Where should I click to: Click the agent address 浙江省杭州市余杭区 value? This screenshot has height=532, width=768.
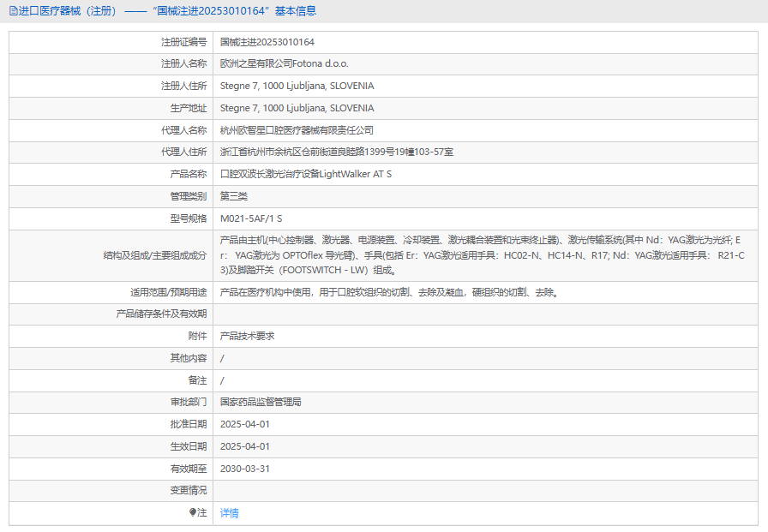coord(336,152)
